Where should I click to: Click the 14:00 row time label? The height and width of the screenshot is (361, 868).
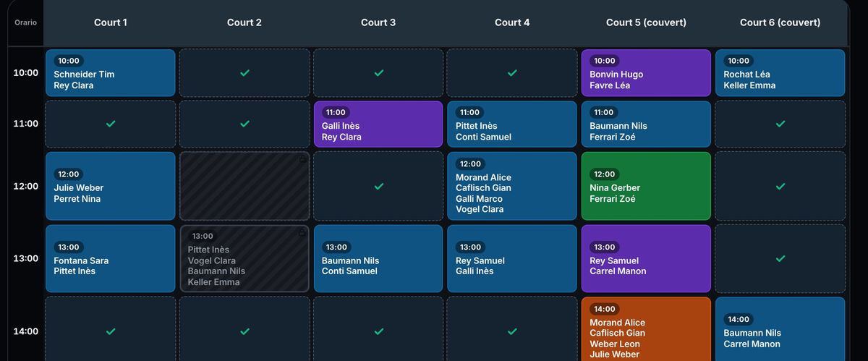(25, 331)
